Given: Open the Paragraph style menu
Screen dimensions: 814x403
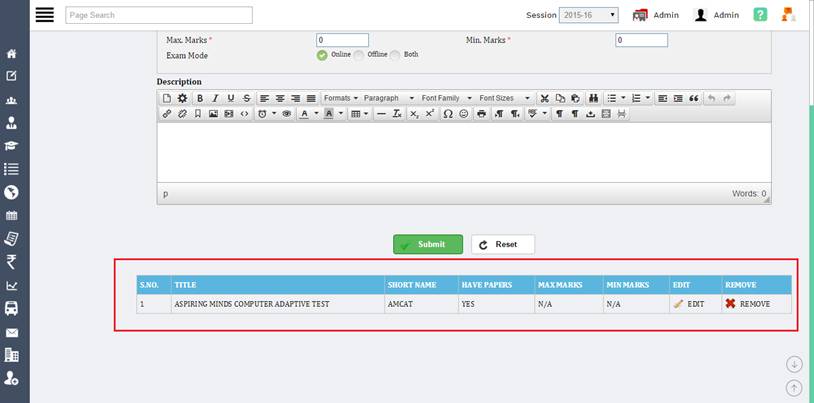Looking at the screenshot, I should click(x=388, y=98).
